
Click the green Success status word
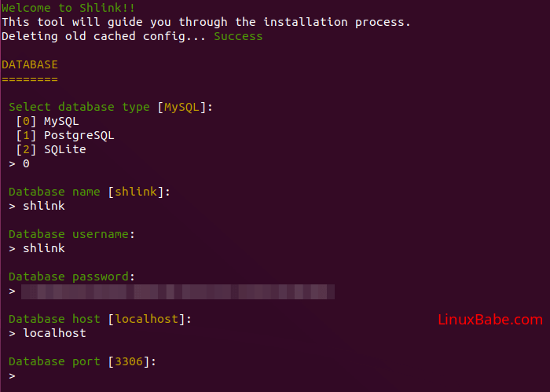coord(238,36)
